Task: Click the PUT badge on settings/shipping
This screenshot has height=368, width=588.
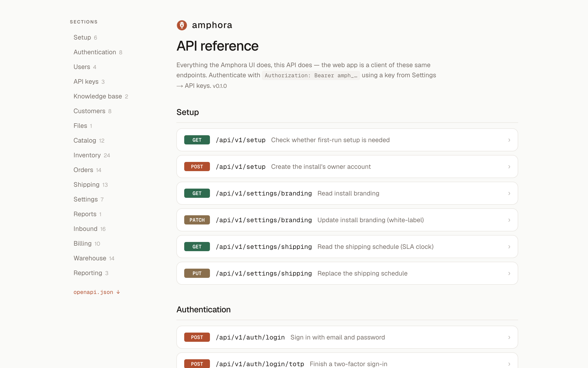Action: coord(197,273)
